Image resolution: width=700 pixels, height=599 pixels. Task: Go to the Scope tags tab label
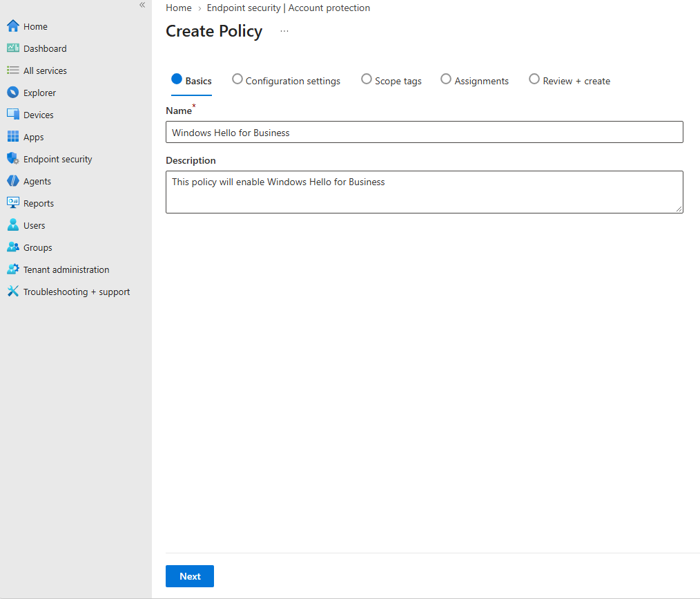[x=398, y=81]
